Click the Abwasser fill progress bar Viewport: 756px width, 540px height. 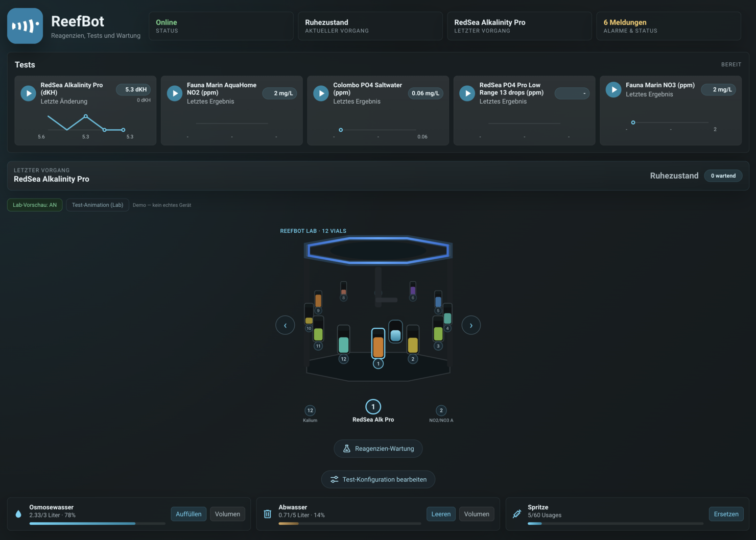(x=350, y=524)
